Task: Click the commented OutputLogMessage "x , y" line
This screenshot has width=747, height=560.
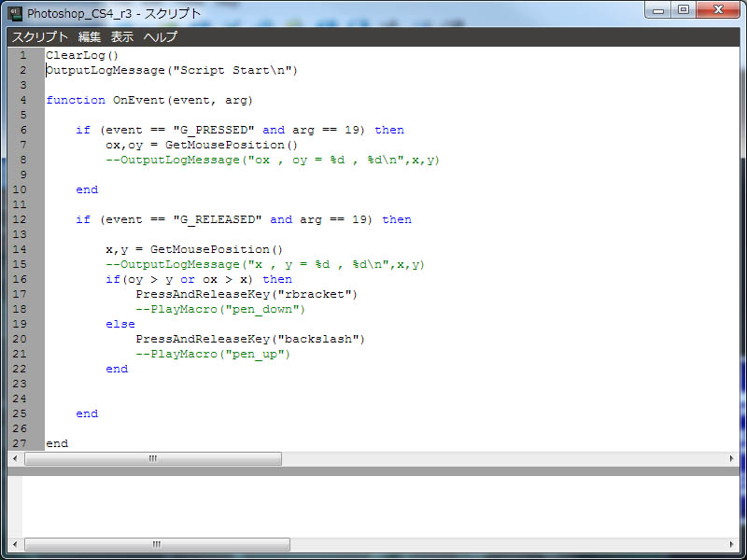Action: (265, 264)
